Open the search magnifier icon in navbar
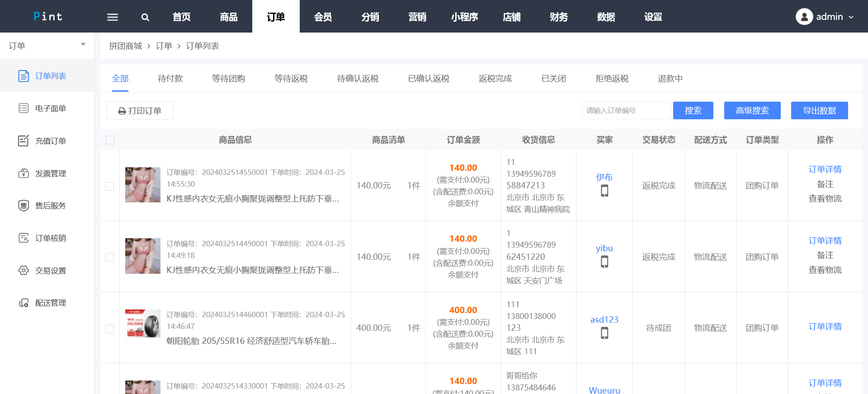Viewport: 868px width, 394px height. pos(145,17)
